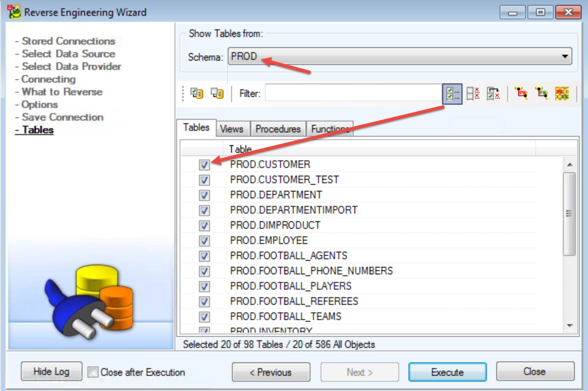Toggle the PROD.EMPLOYEE checkbox
Screen dimensions: 588x391
click(x=205, y=240)
